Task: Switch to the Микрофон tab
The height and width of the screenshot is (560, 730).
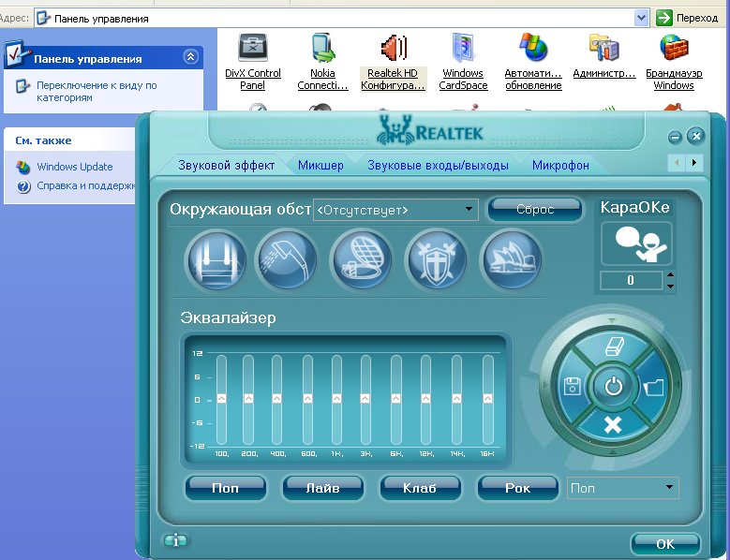Action: [560, 165]
